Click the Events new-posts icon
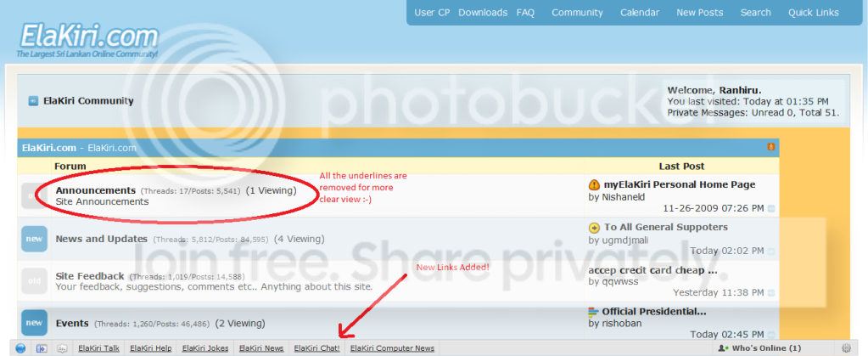Viewport: 868px width, 356px height. tap(34, 323)
